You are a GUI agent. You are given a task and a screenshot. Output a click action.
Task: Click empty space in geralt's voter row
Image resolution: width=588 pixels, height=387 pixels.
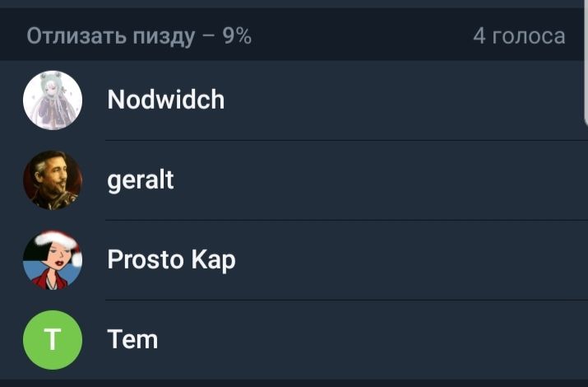(395, 180)
